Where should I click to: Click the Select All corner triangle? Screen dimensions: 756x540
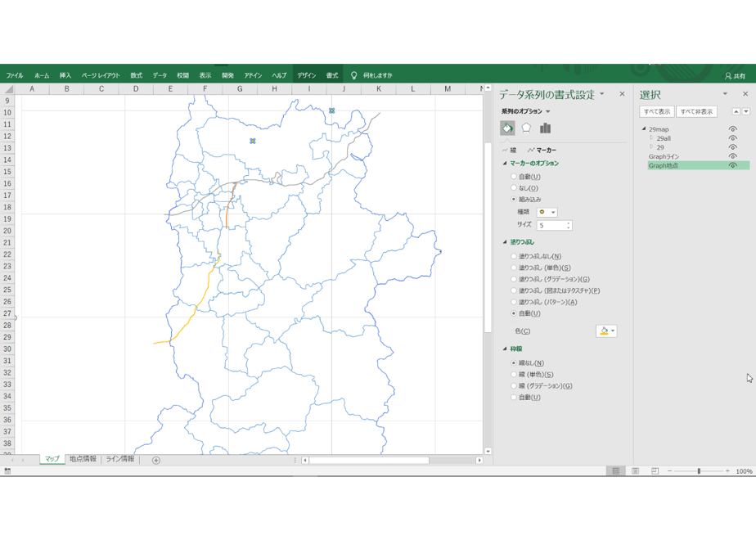tap(8, 89)
